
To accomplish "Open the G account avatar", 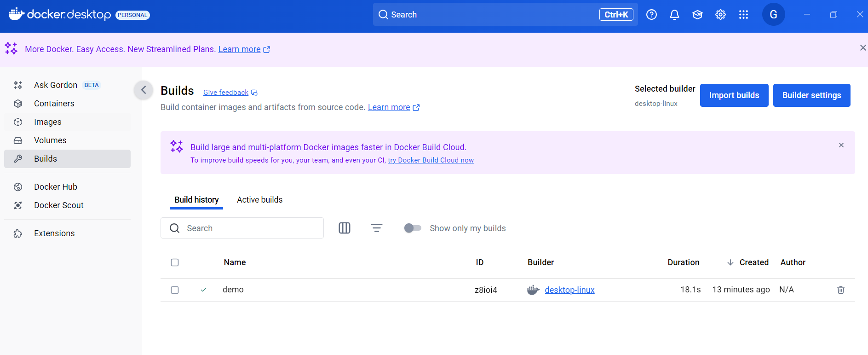I will 773,15.
